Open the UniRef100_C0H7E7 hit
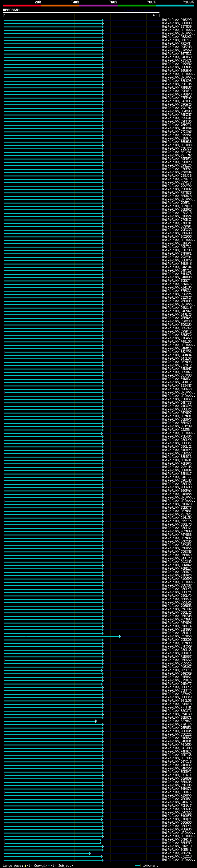This screenshot has width=197, height=868. pyautogui.click(x=177, y=40)
